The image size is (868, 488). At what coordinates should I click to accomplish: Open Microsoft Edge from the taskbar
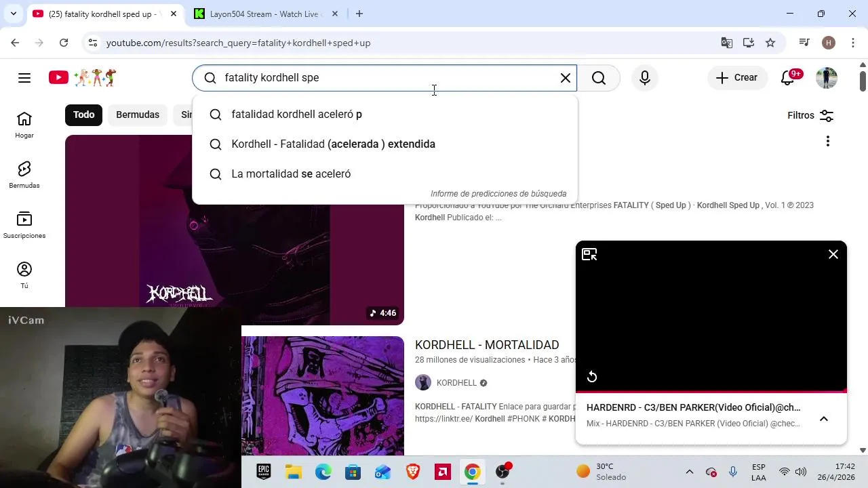tap(323, 472)
